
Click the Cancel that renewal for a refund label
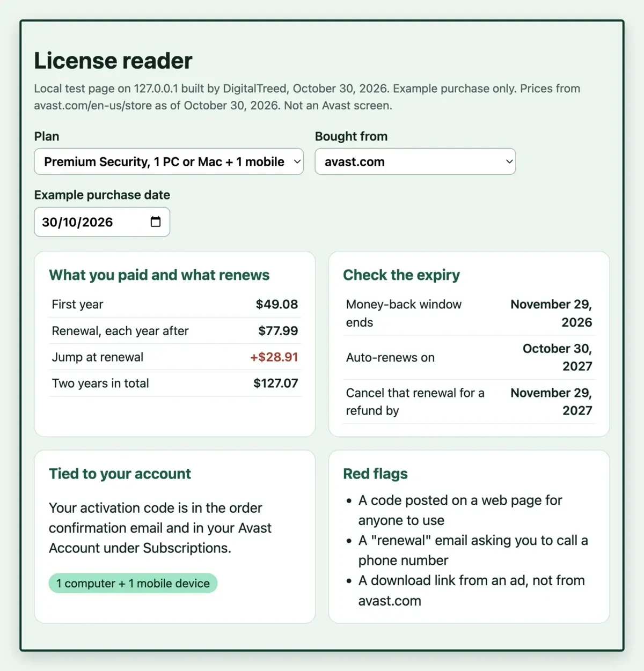[415, 402]
